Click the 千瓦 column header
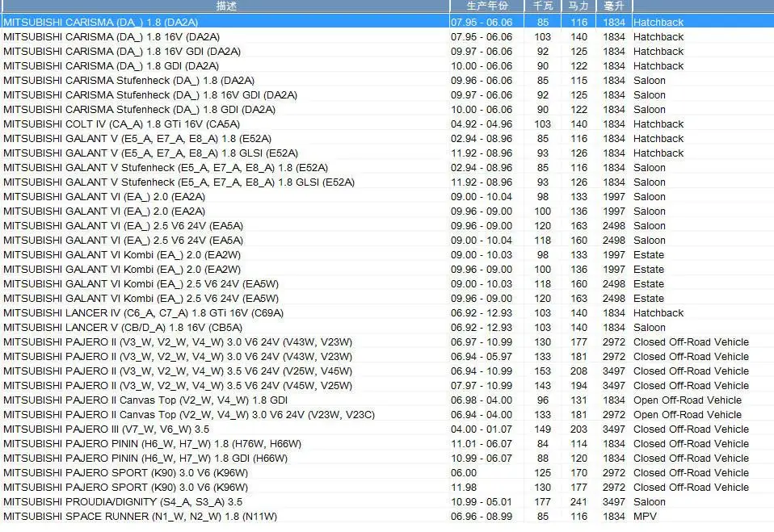The image size is (774, 532). tap(542, 6)
